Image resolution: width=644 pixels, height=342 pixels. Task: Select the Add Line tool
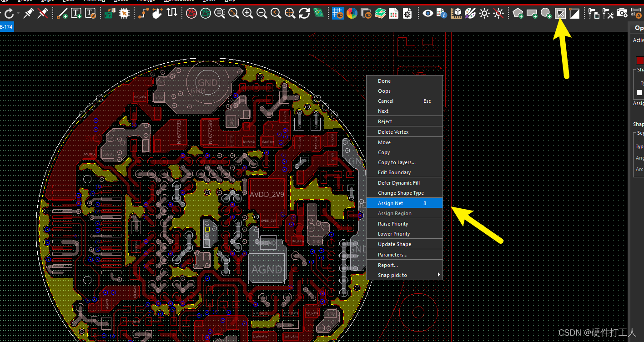62,13
